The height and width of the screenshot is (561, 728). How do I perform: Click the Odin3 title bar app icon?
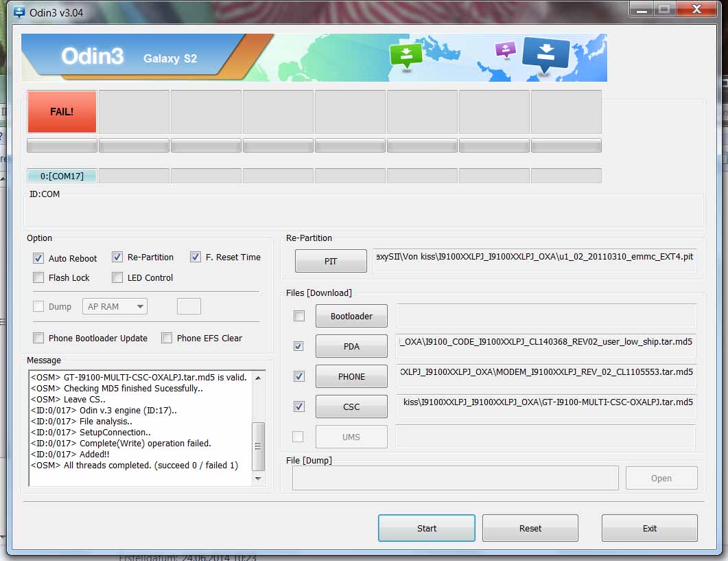point(19,12)
